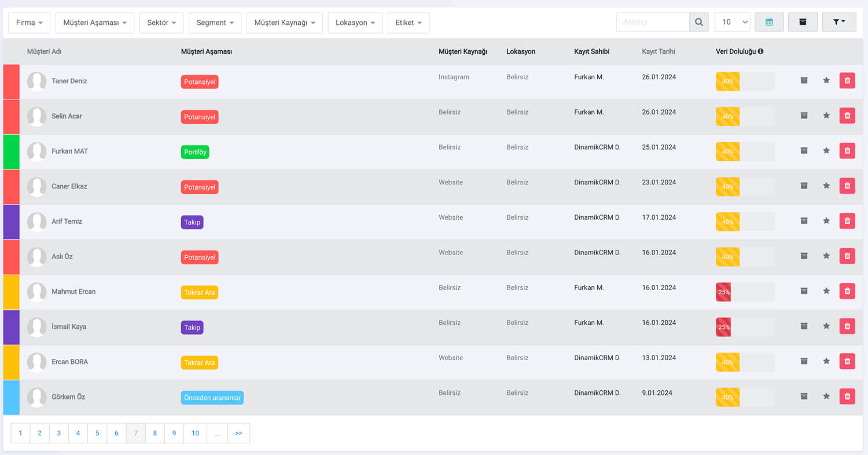Click the search magnifier icon
This screenshot has height=455, width=868.
[699, 22]
